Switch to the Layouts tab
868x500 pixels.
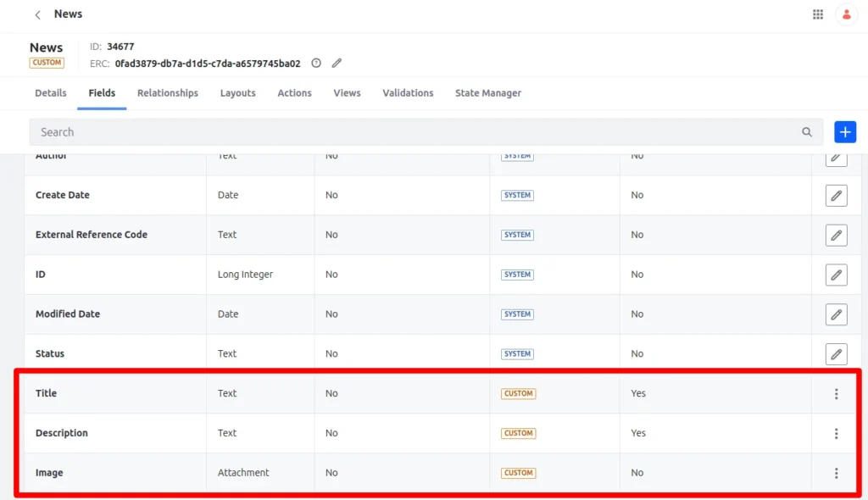pyautogui.click(x=237, y=93)
